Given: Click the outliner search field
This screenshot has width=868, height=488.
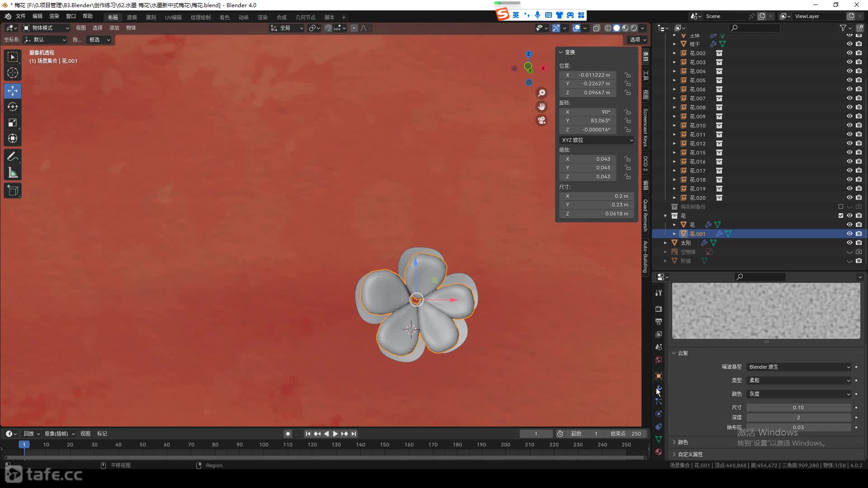Looking at the screenshot, I should click(755, 28).
